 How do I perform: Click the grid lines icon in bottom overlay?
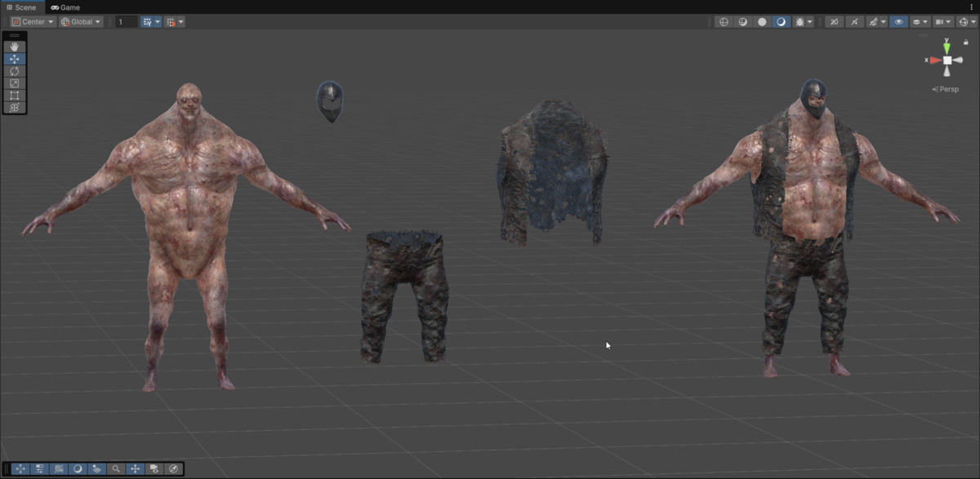point(58,469)
